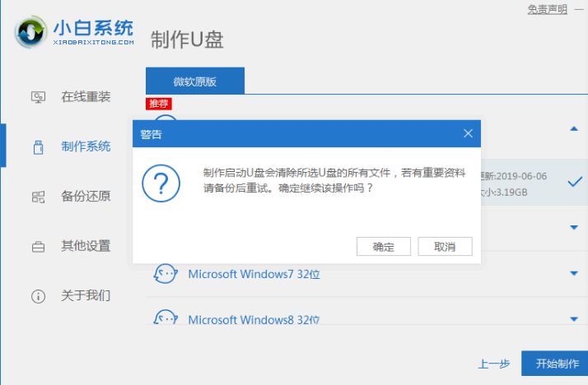Click the 在线重装 monitor icon in sidebar
588x385 pixels.
pos(38,97)
